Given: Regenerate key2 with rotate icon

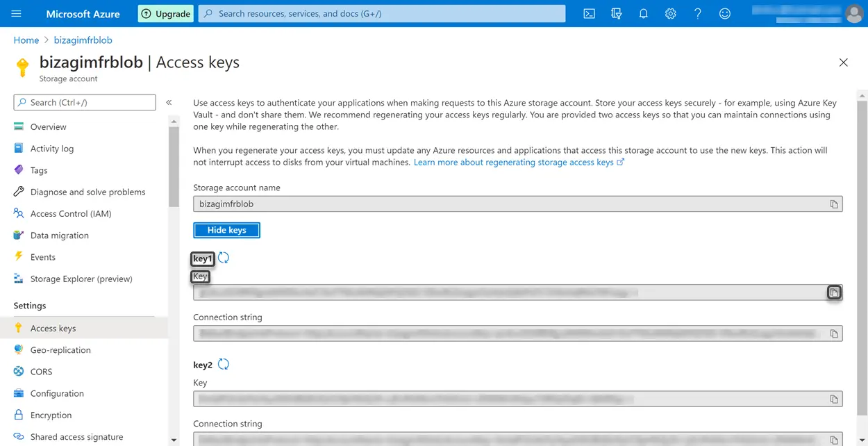Looking at the screenshot, I should (x=224, y=364).
